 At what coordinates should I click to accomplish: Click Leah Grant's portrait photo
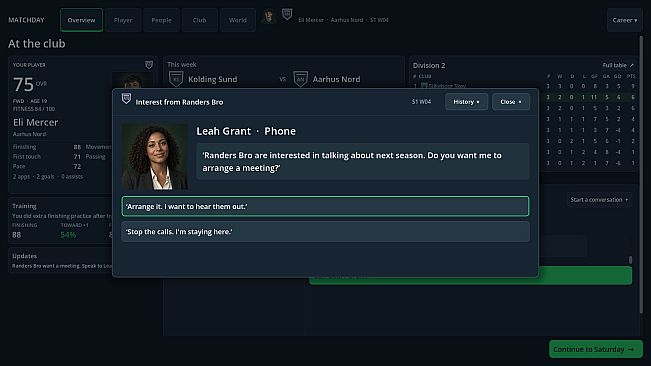[154, 157]
